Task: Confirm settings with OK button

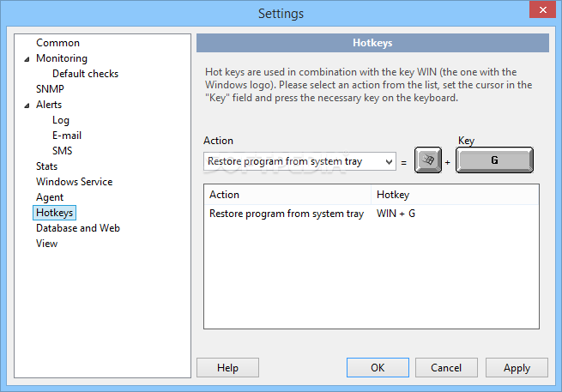Action: [x=378, y=368]
